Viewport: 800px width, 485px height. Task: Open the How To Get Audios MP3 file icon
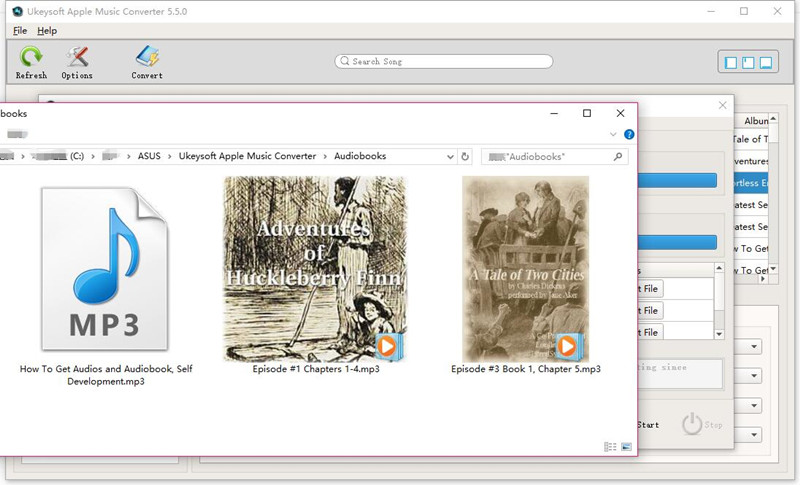105,269
